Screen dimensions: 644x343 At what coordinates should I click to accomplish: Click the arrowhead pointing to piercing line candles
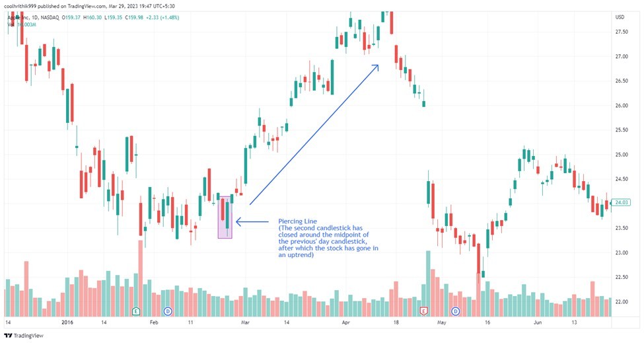point(238,222)
